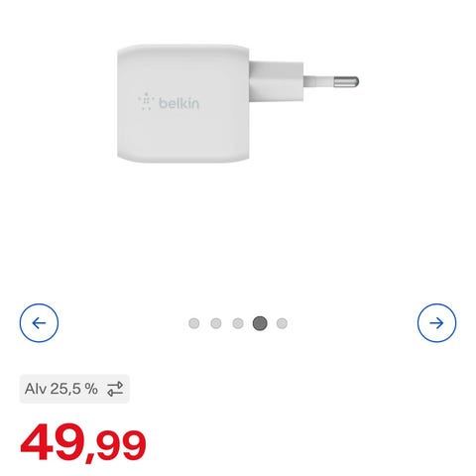
Task: Go to the previous product image arrow
Action: pyautogui.click(x=39, y=323)
